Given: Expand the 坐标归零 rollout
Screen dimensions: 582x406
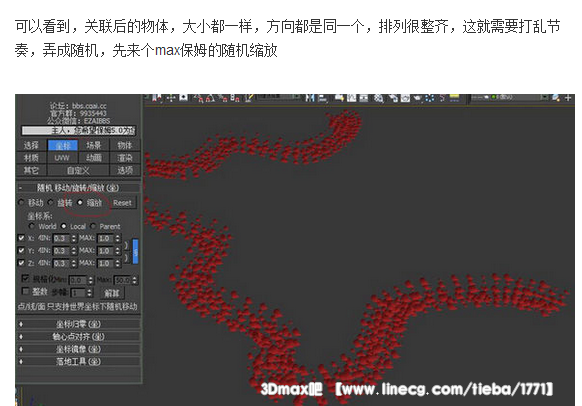Looking at the screenshot, I should pyautogui.click(x=78, y=324).
